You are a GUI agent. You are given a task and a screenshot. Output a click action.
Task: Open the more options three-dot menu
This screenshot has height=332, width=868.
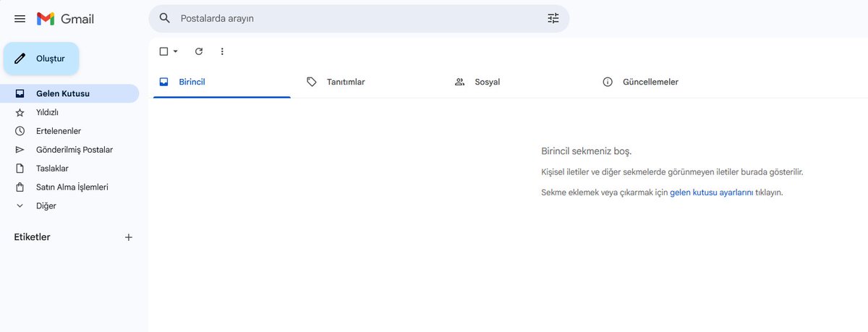(222, 51)
